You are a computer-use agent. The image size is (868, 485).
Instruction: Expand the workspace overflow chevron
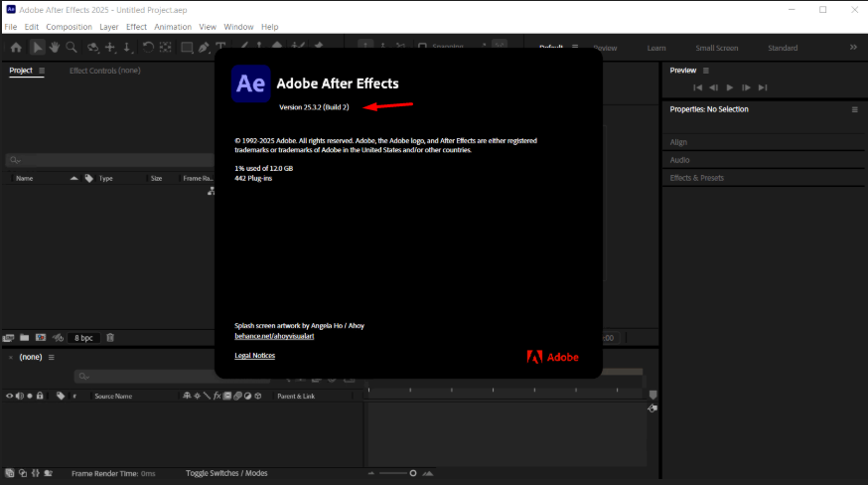853,48
